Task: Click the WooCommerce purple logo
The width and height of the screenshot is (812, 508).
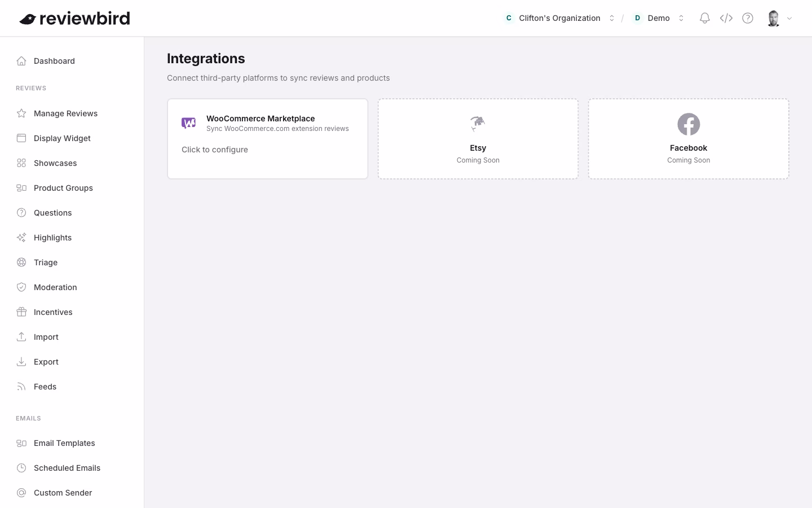Action: point(188,123)
